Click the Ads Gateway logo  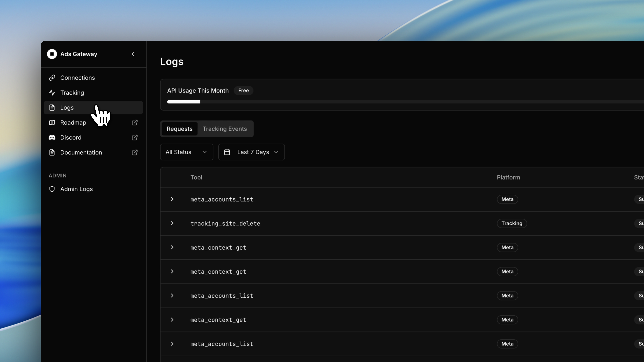[x=52, y=54]
